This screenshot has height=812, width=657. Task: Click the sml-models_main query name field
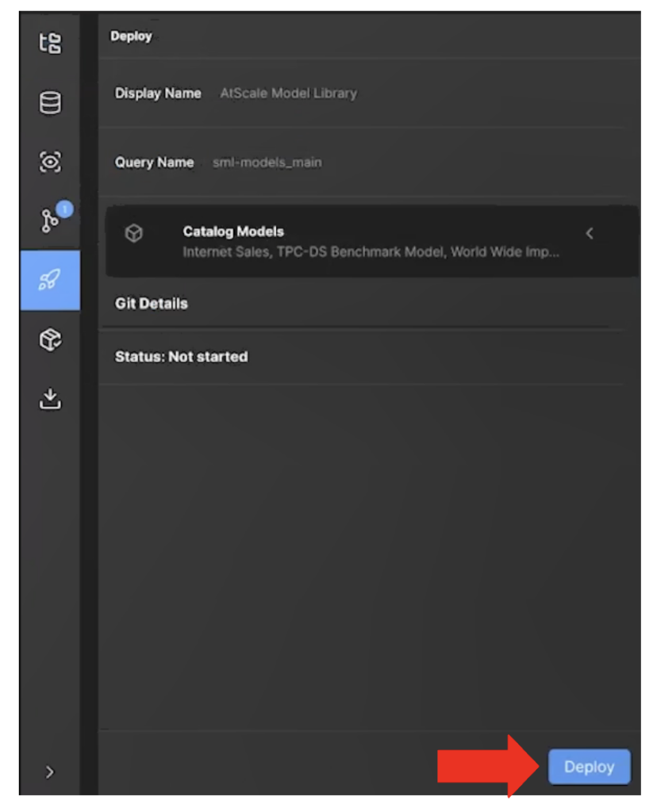(x=267, y=163)
